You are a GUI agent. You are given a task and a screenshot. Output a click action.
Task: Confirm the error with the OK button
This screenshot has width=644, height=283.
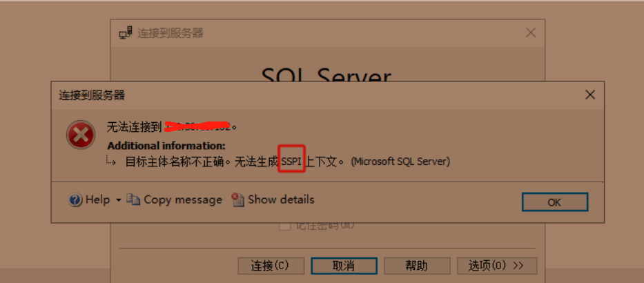(x=555, y=202)
